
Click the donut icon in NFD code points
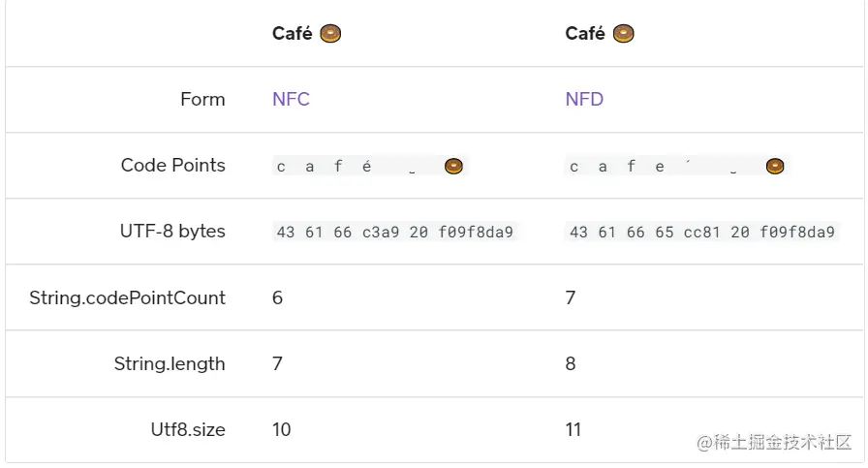click(x=774, y=166)
